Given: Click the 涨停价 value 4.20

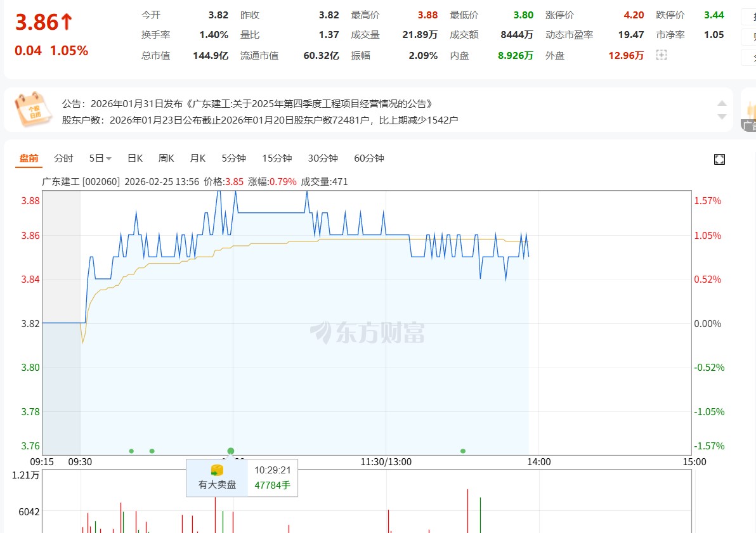Looking at the screenshot, I should point(634,15).
